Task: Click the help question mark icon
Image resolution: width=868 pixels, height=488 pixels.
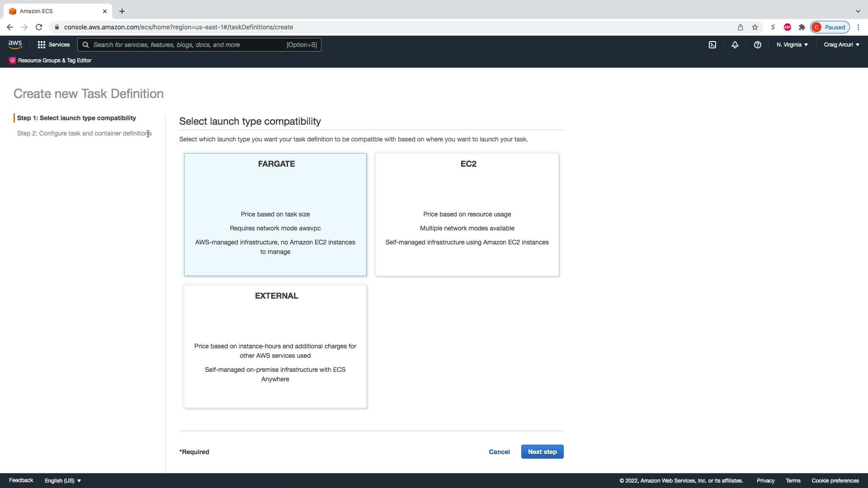Action: click(x=757, y=45)
